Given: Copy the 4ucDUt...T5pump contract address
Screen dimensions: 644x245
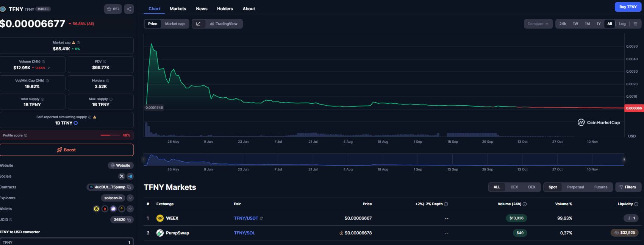Looking at the screenshot, I should 129,187.
